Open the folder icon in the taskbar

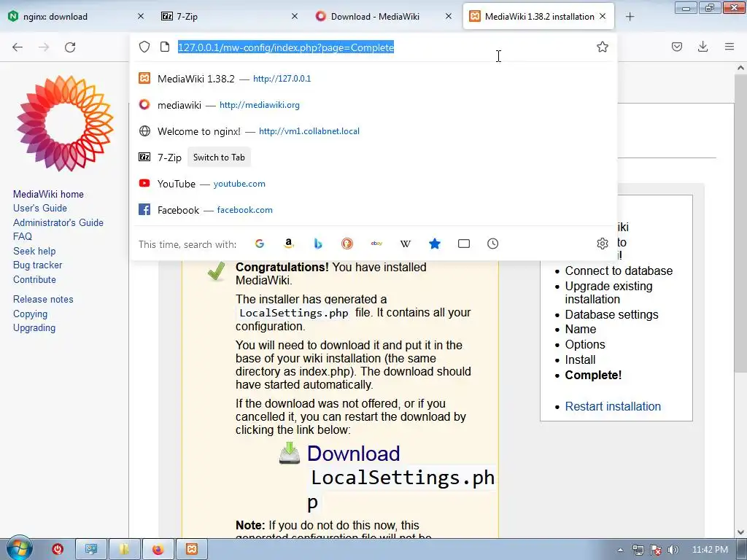pos(124,550)
